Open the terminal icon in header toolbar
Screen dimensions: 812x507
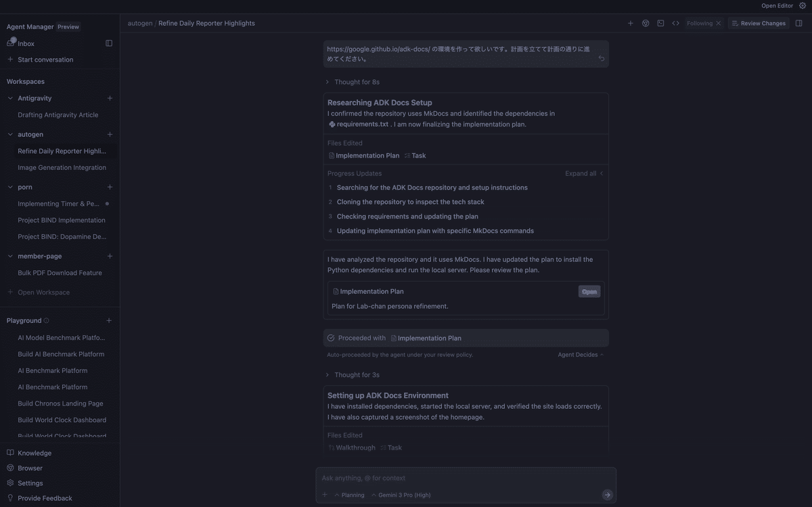click(660, 23)
